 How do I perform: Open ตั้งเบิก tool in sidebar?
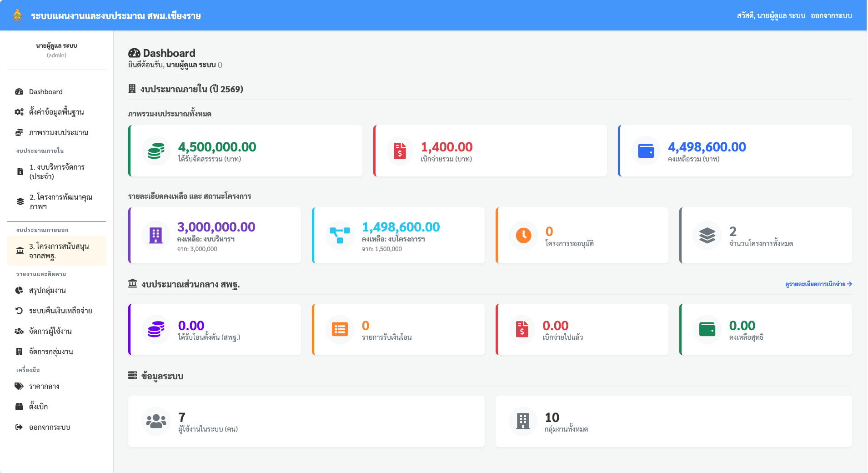tap(56, 407)
